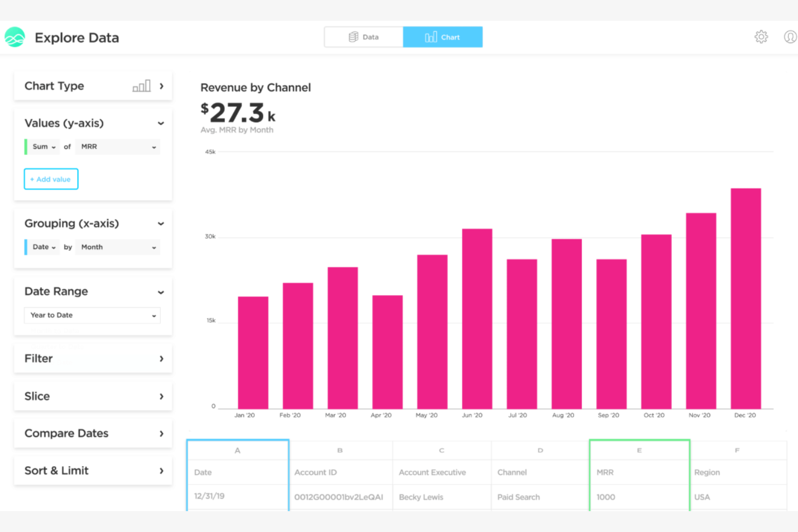Collapse the Values (y-axis) section
798x532 pixels.
[160, 123]
